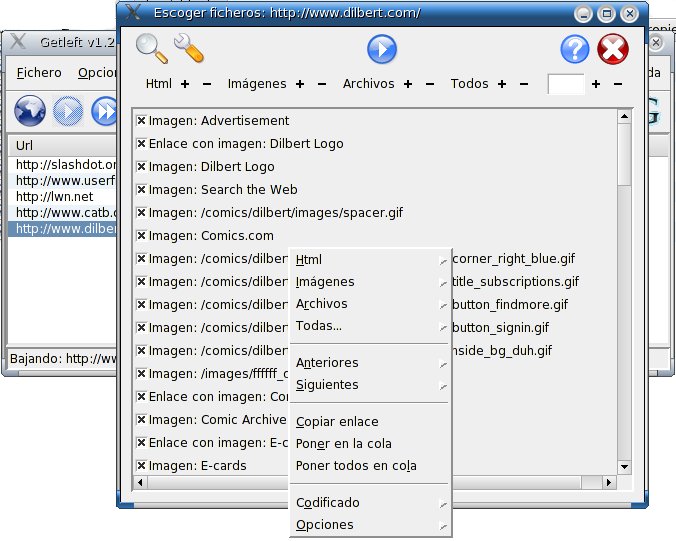
Task: Select highlighted www.dilbert url row in Getleft
Action: point(63,228)
